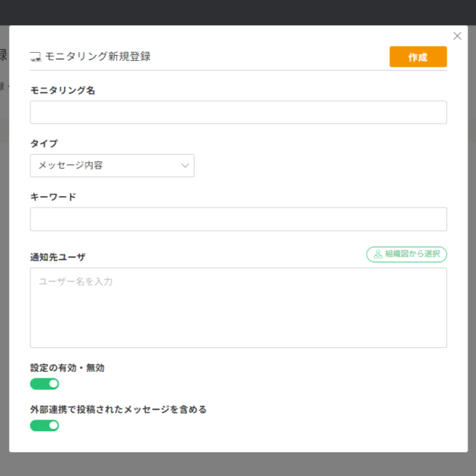The image size is (476, 476).
Task: Focus the キーワード input field
Action: pyautogui.click(x=238, y=219)
